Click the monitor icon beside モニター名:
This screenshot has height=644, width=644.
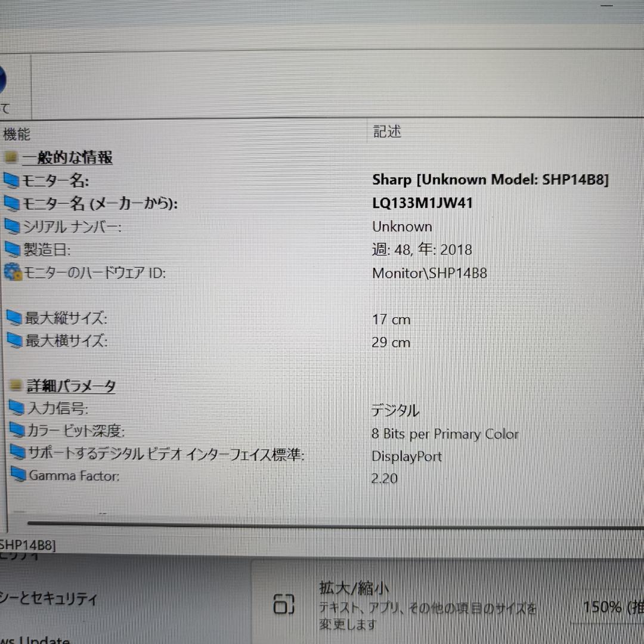tap(11, 180)
